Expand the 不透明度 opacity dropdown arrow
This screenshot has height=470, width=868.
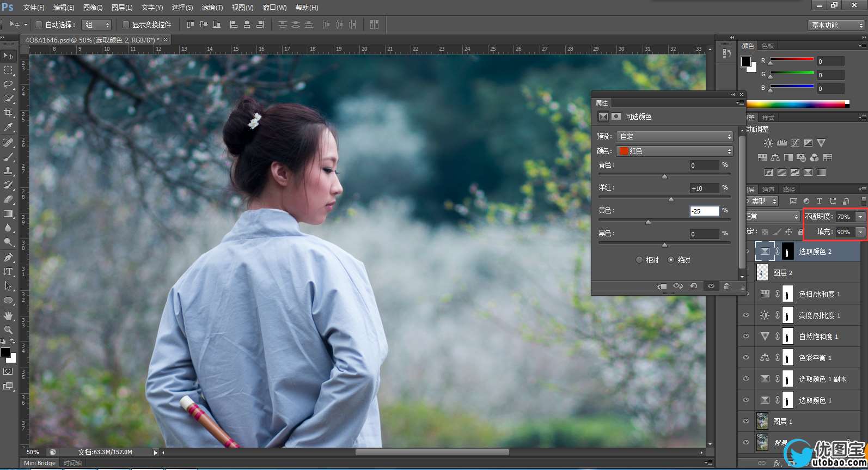[860, 217]
